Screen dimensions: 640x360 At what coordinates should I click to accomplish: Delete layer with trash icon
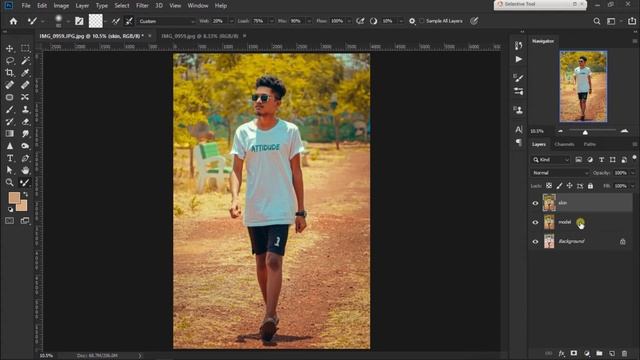[x=624, y=353]
